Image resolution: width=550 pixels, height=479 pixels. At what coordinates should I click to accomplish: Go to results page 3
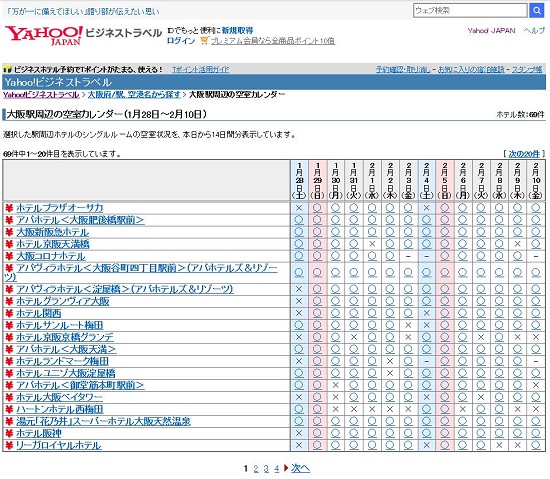(266, 468)
